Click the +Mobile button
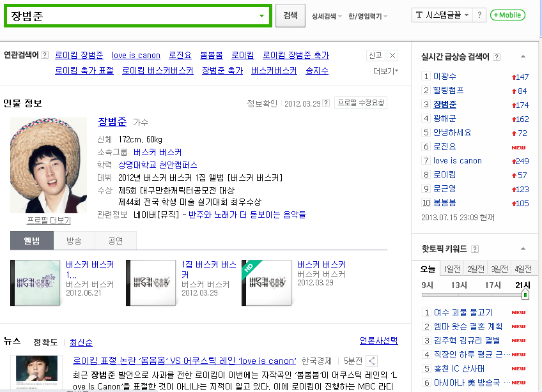This screenshot has height=392, width=542. (x=507, y=15)
